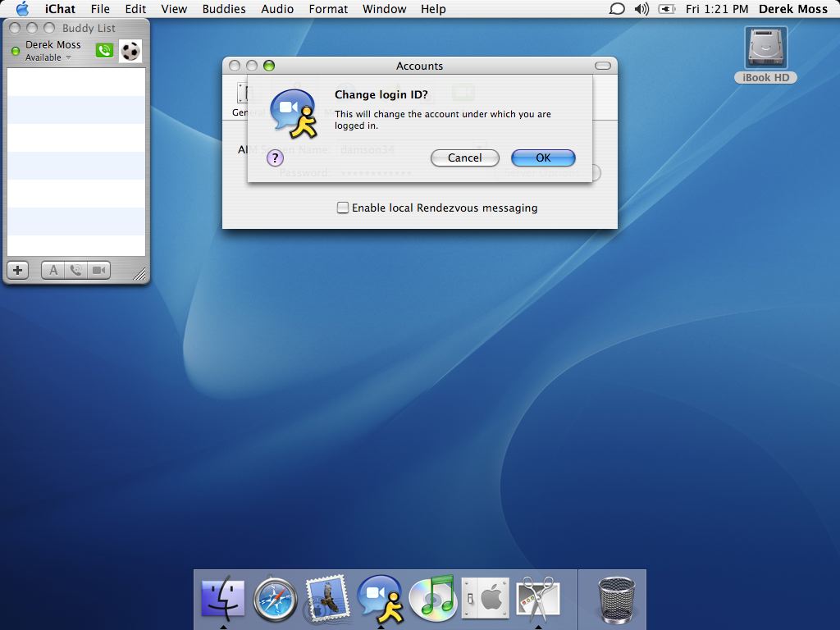The image size is (840, 630).
Task: Open the File menu
Action: point(100,9)
